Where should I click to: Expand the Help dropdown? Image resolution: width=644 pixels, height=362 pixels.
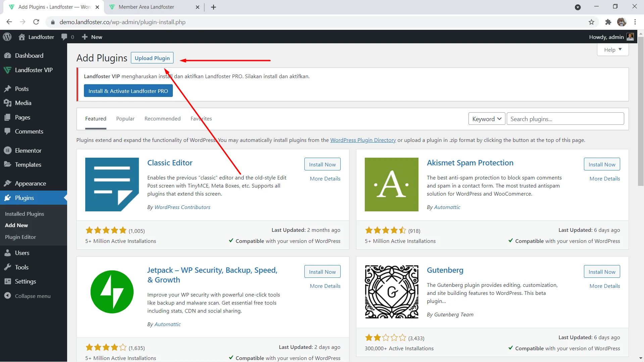click(x=613, y=50)
